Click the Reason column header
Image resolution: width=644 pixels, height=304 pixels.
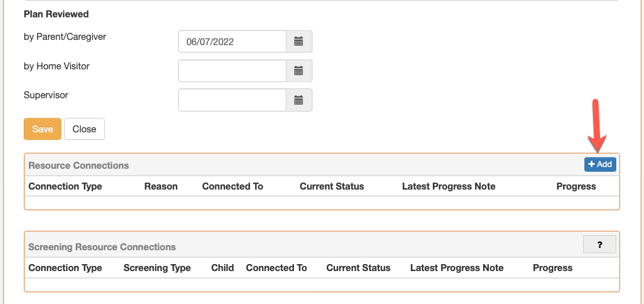(x=161, y=186)
